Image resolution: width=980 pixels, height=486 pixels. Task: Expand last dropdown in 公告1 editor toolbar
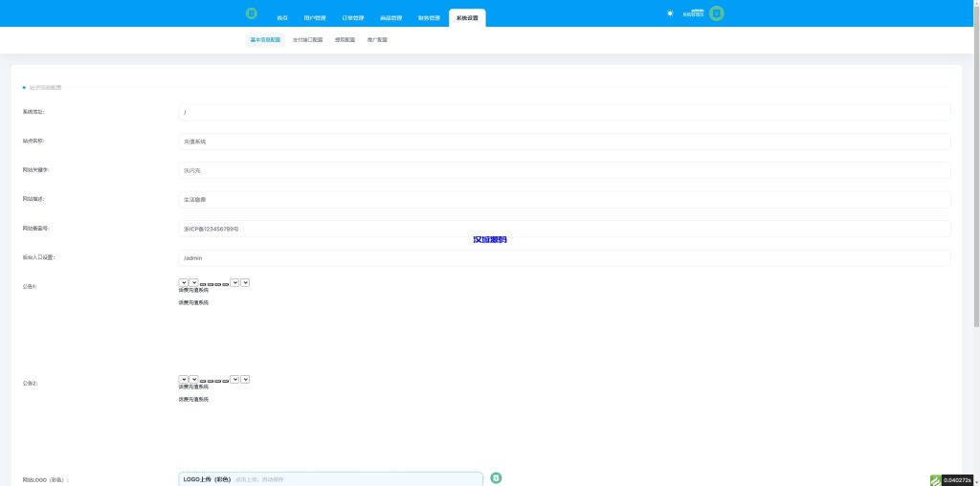click(245, 282)
